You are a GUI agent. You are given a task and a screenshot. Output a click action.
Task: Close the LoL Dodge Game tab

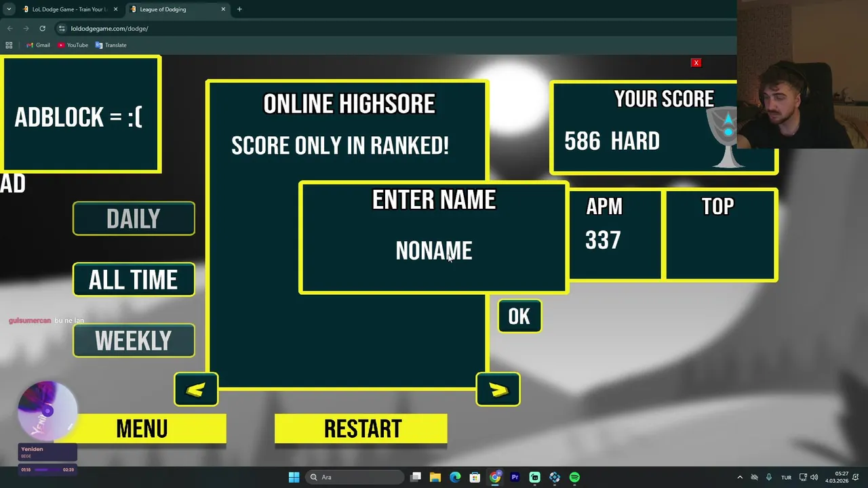pyautogui.click(x=116, y=9)
